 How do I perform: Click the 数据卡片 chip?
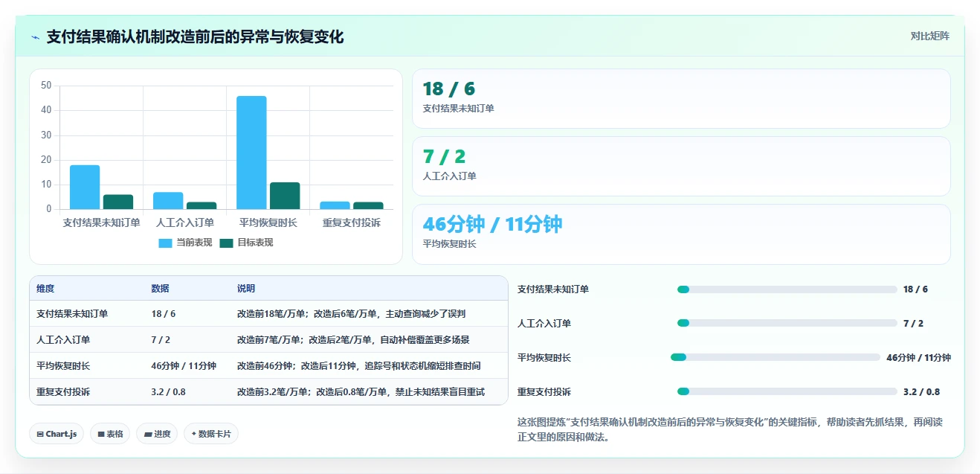(211, 434)
